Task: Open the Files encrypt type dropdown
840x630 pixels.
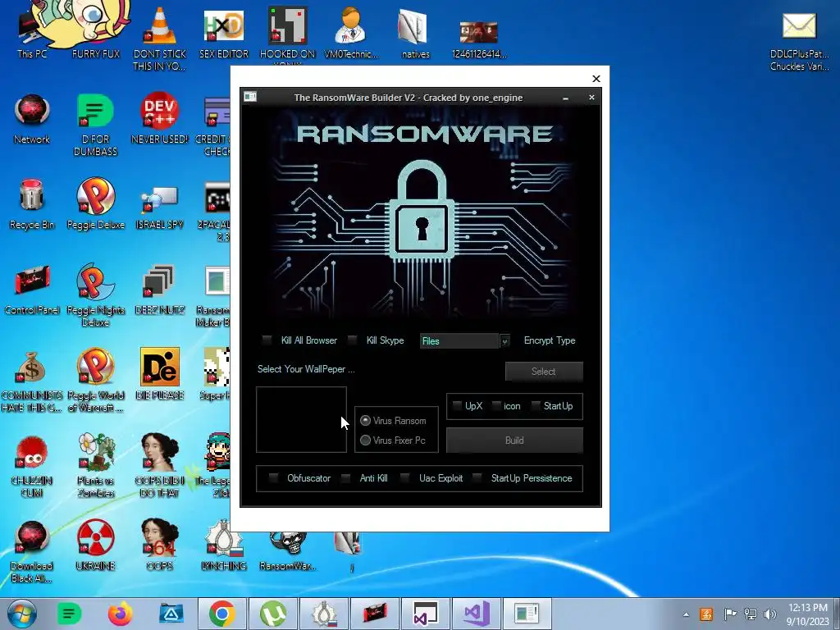Action: pos(504,340)
